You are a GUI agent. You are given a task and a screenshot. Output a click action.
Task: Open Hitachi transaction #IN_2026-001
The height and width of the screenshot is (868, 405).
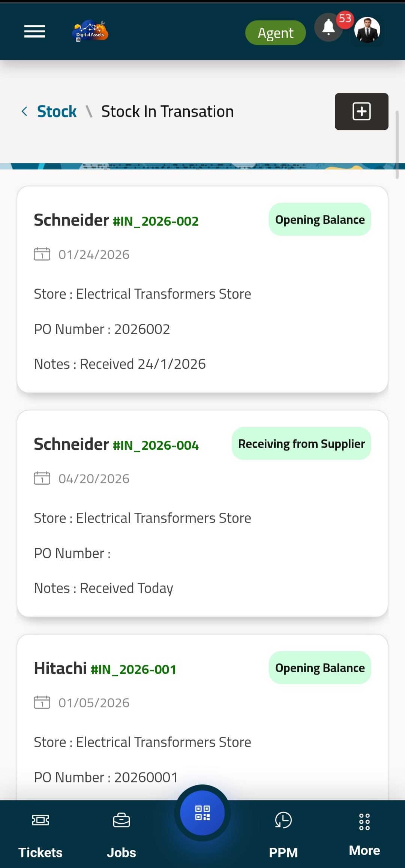pyautogui.click(x=133, y=669)
